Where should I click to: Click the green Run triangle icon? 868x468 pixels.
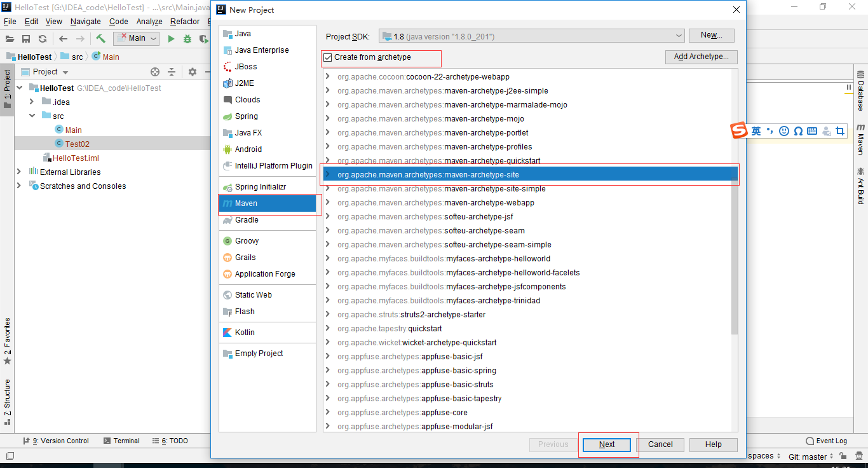coord(171,39)
